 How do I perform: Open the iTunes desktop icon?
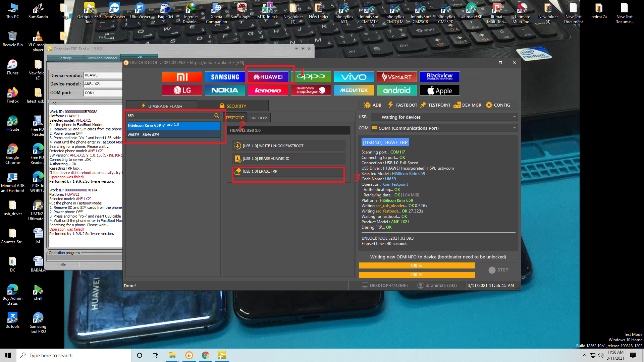tap(12, 67)
